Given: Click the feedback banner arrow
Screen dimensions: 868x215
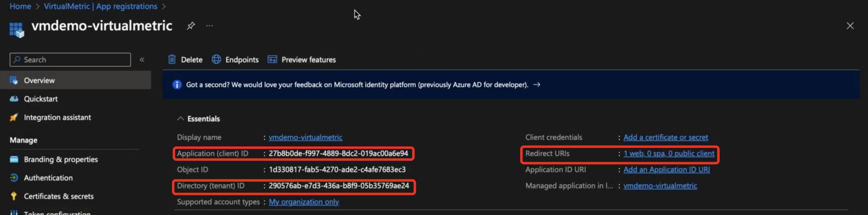Looking at the screenshot, I should pos(537,85).
